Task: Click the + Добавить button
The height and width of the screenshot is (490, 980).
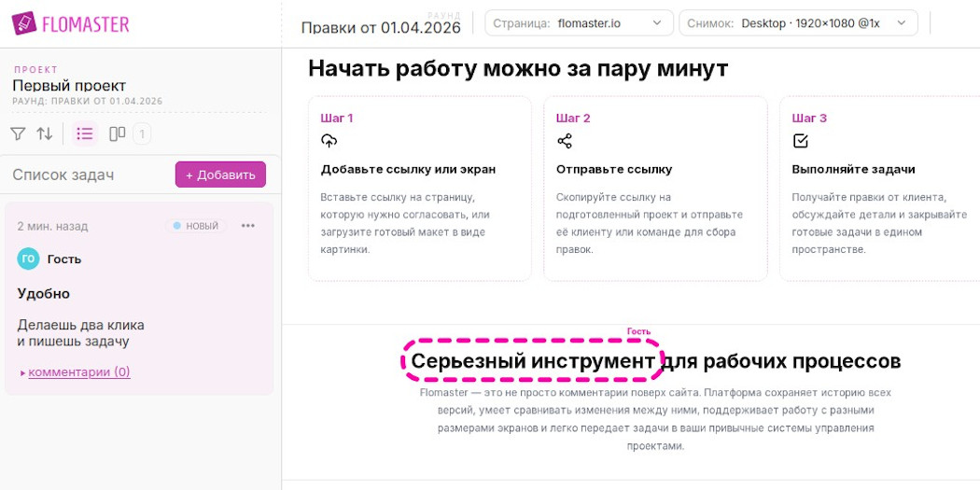Action: [220, 175]
